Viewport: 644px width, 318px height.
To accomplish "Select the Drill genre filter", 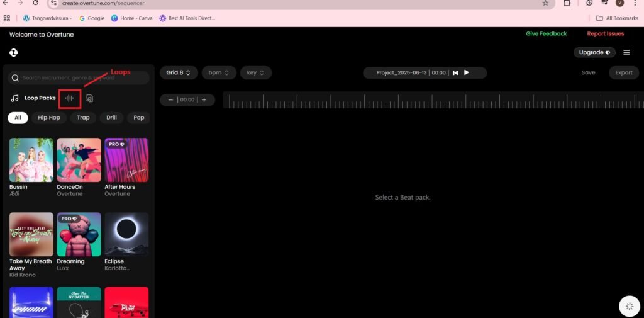I will pyautogui.click(x=112, y=118).
